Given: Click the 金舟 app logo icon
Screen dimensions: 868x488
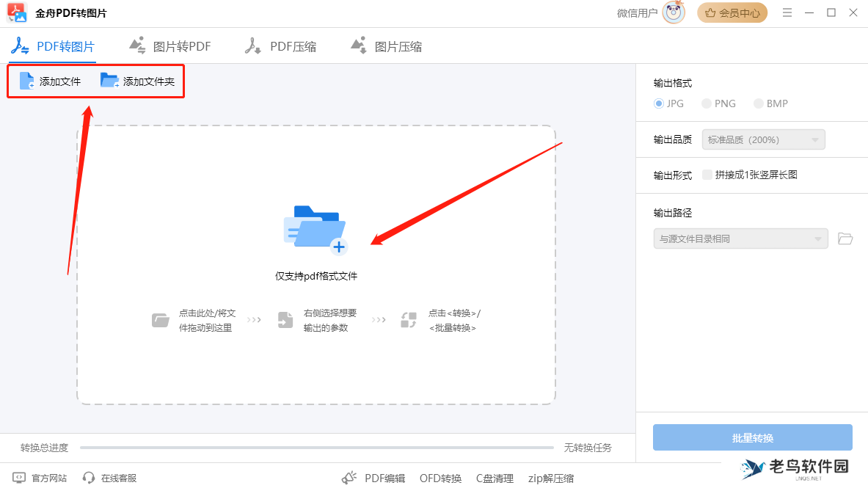Looking at the screenshot, I should [16, 12].
